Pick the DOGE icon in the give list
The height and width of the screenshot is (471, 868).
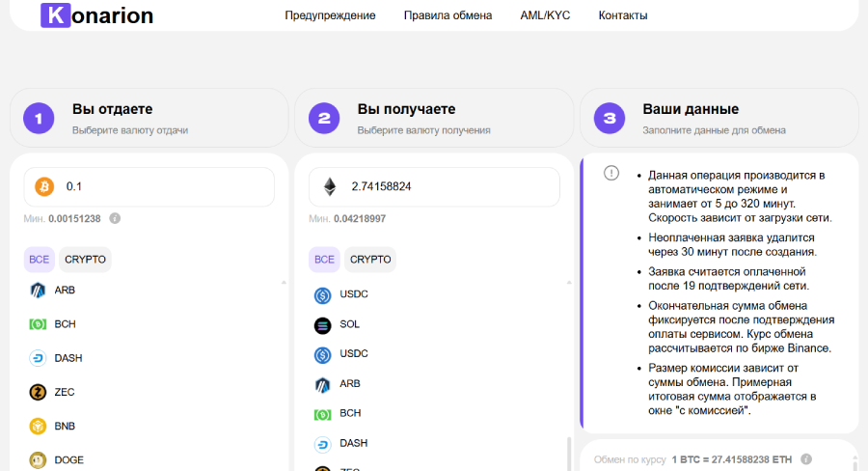click(x=39, y=459)
